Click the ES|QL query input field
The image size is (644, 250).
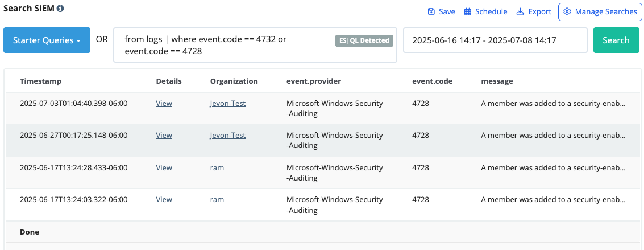[x=255, y=45]
